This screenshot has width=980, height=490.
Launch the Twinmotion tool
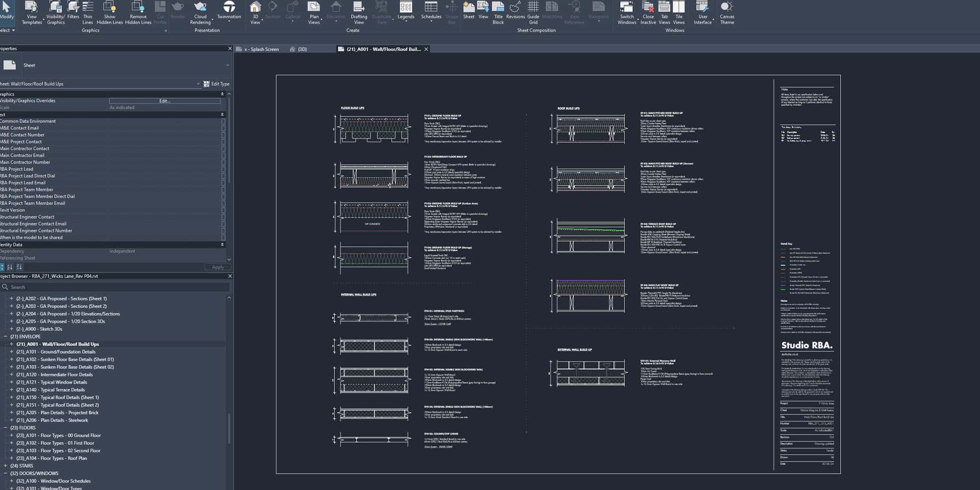pyautogui.click(x=229, y=11)
